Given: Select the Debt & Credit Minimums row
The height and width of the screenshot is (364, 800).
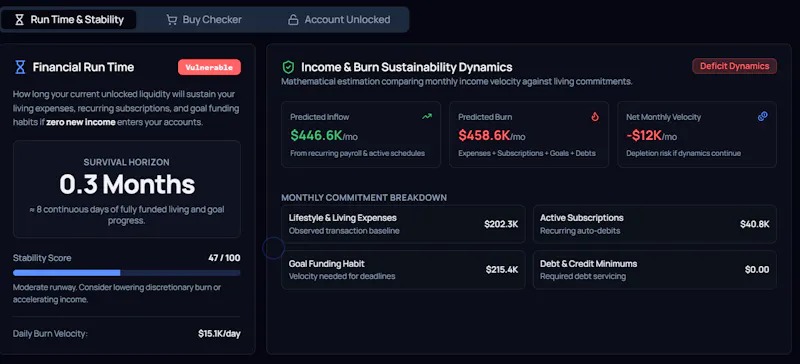Looking at the screenshot, I should 655,270.
